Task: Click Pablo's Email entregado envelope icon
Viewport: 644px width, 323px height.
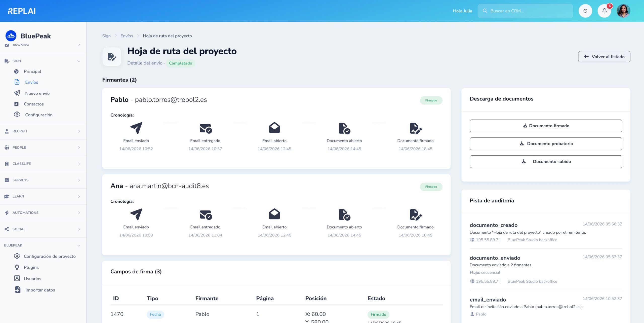Action: [x=206, y=128]
